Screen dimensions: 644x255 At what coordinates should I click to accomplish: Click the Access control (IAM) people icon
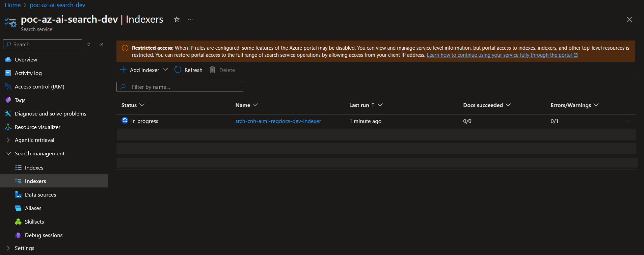[8, 86]
